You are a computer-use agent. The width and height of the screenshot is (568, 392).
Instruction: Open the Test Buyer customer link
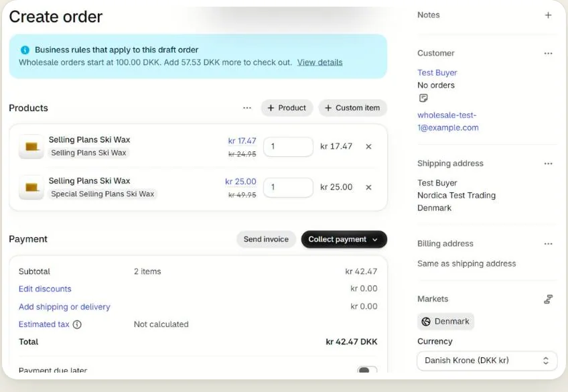pyautogui.click(x=437, y=73)
